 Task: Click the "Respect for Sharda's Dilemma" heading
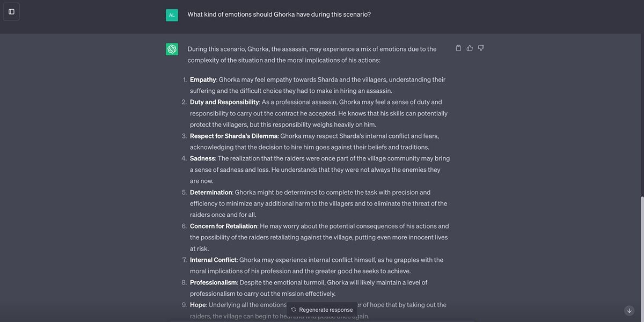[233, 136]
